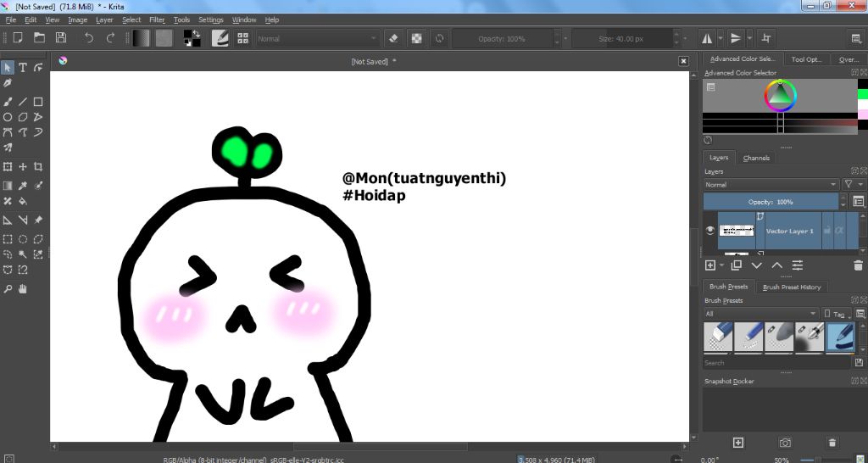Open the brush presets chooser grid
This screenshot has width=868, height=463.
pos(242,38)
